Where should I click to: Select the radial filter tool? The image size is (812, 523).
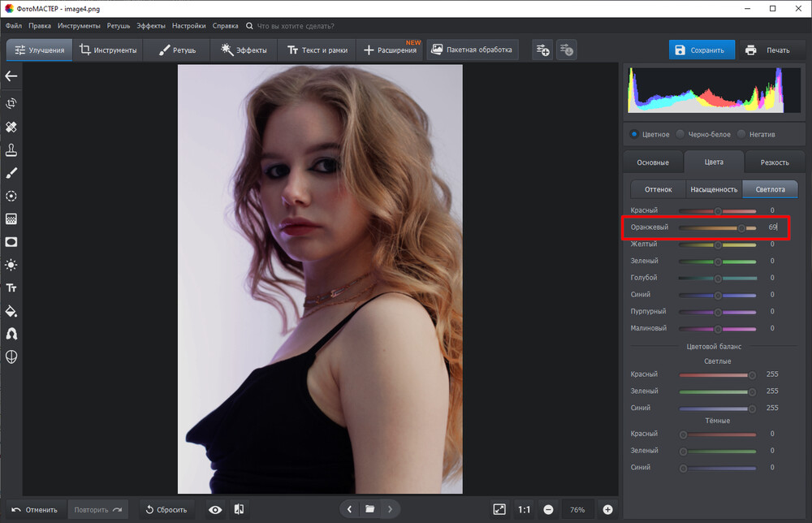[11, 196]
